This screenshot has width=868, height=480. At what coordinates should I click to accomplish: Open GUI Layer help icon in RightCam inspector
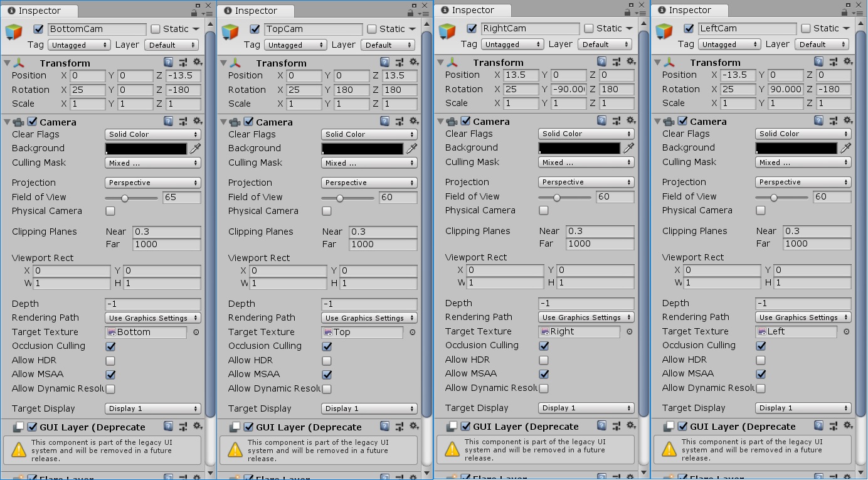coord(602,426)
